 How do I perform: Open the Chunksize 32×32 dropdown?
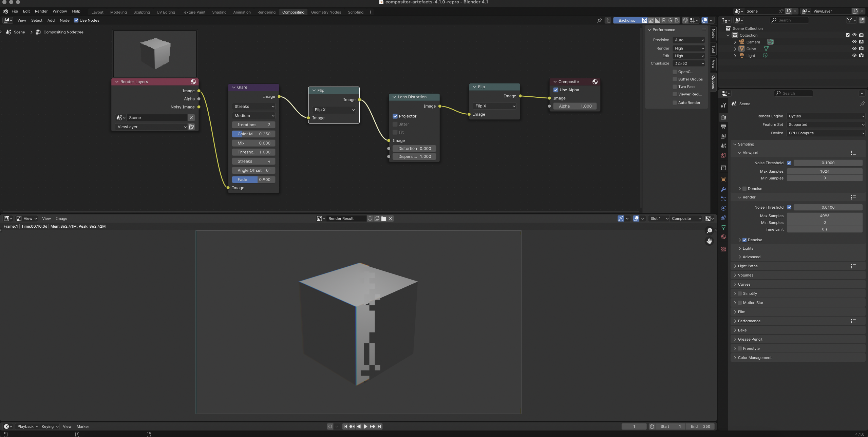tap(689, 63)
